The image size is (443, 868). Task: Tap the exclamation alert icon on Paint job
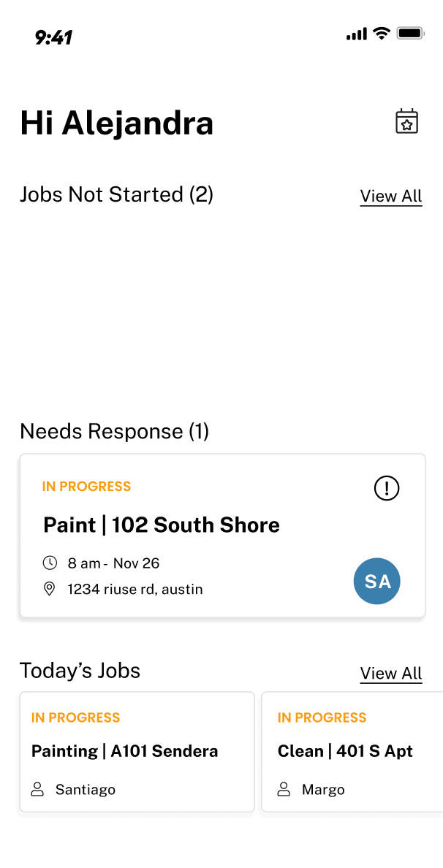click(387, 487)
